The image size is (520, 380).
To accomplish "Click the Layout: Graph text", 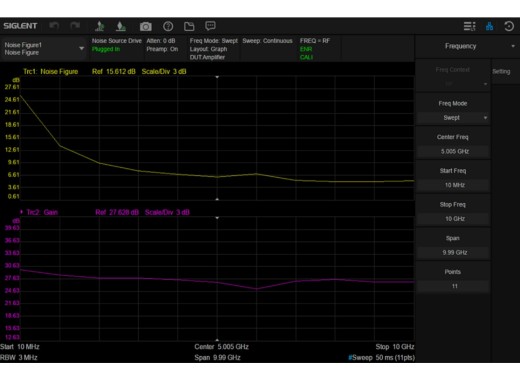I will [x=208, y=49].
